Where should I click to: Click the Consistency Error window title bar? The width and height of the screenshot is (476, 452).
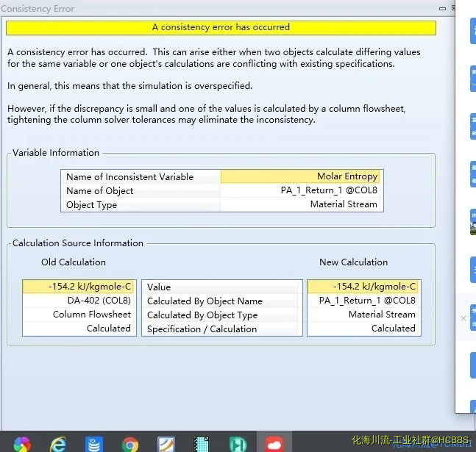tap(221, 9)
